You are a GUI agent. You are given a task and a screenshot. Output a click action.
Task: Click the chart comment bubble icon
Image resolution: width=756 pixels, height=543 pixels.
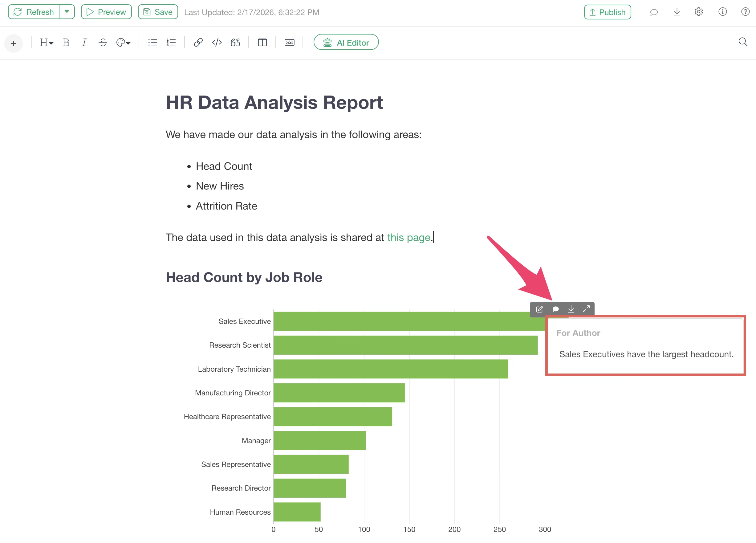(555, 309)
